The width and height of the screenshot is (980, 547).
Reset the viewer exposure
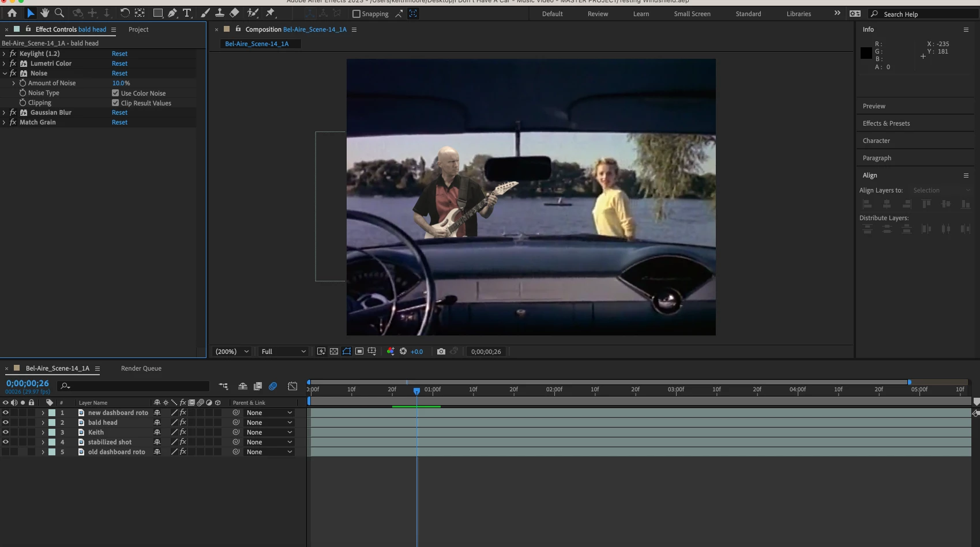(403, 351)
